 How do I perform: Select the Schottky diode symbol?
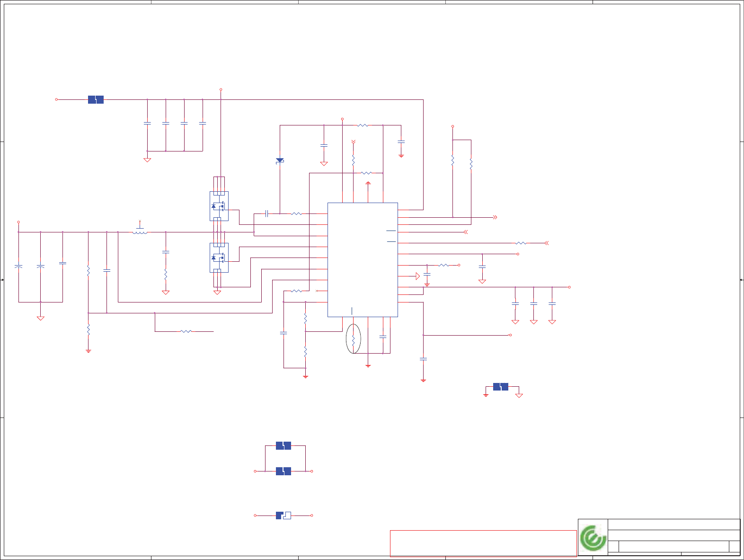[280, 161]
